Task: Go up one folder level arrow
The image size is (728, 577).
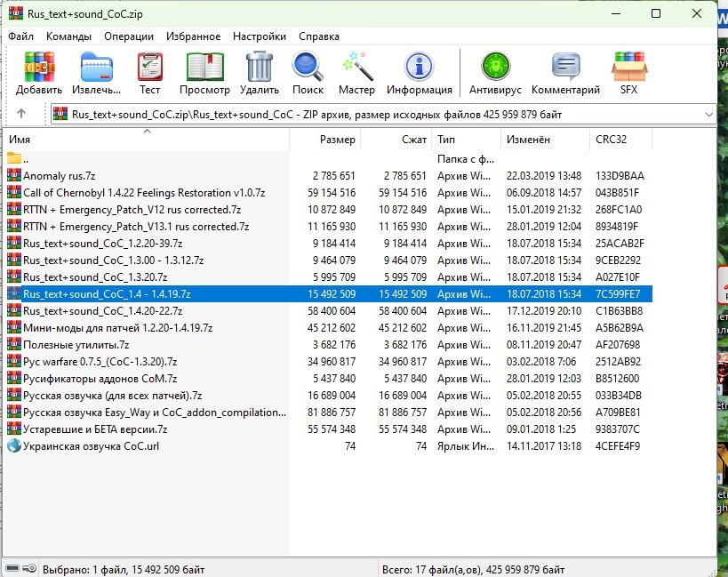Action: pyautogui.click(x=21, y=114)
